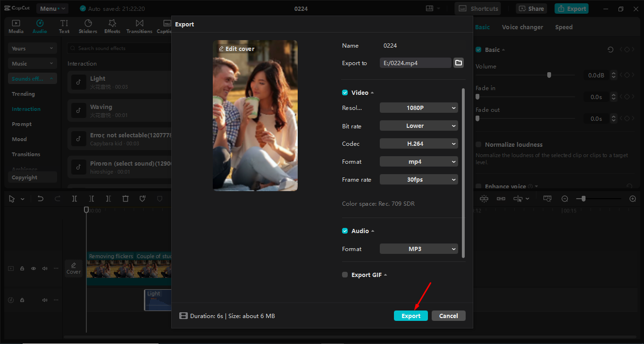
Task: Click the Fade in slider handle
Action: [477, 97]
